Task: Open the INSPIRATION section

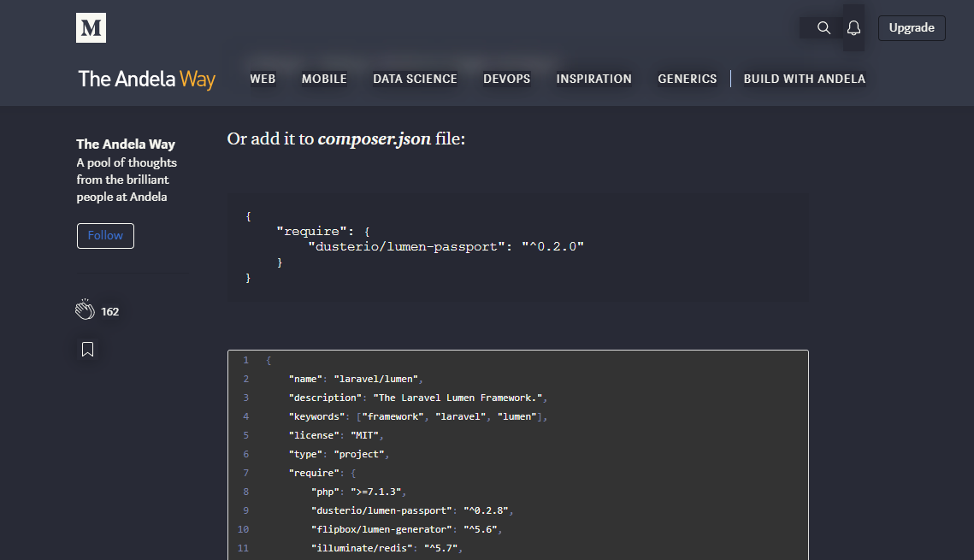Action: 593,79
